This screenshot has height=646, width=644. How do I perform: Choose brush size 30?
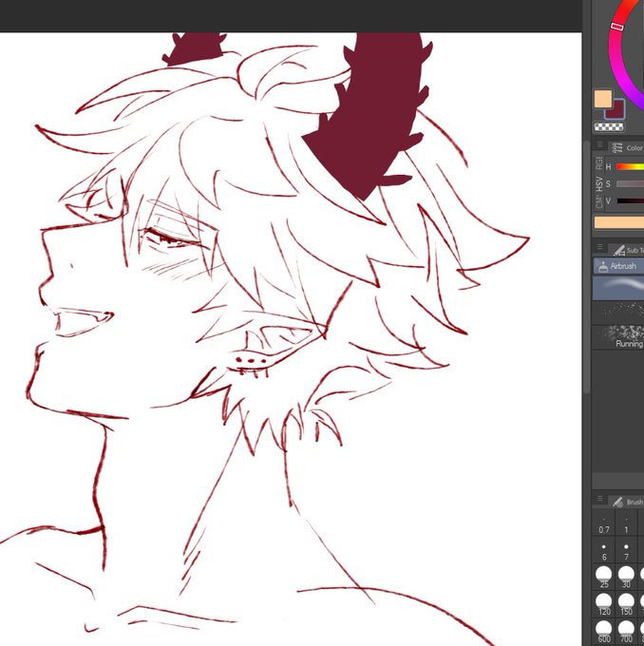(x=626, y=578)
